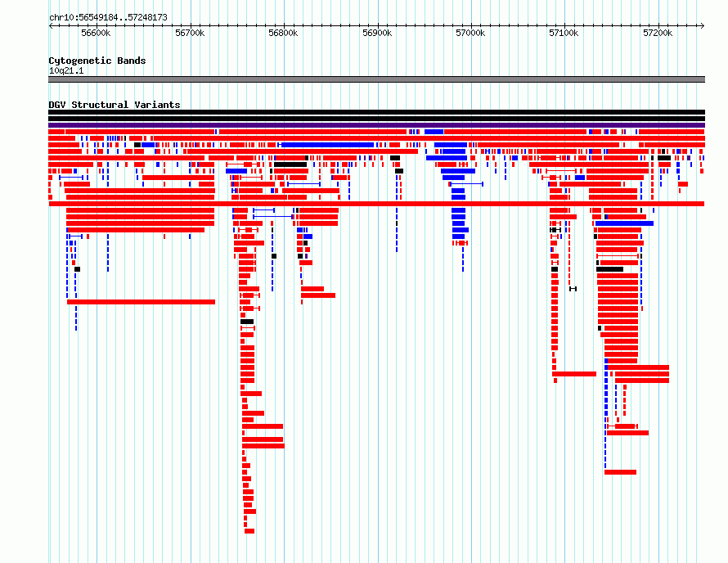Click the 56800k ruler tick label
Screen dimensions: 728x563
283,33
